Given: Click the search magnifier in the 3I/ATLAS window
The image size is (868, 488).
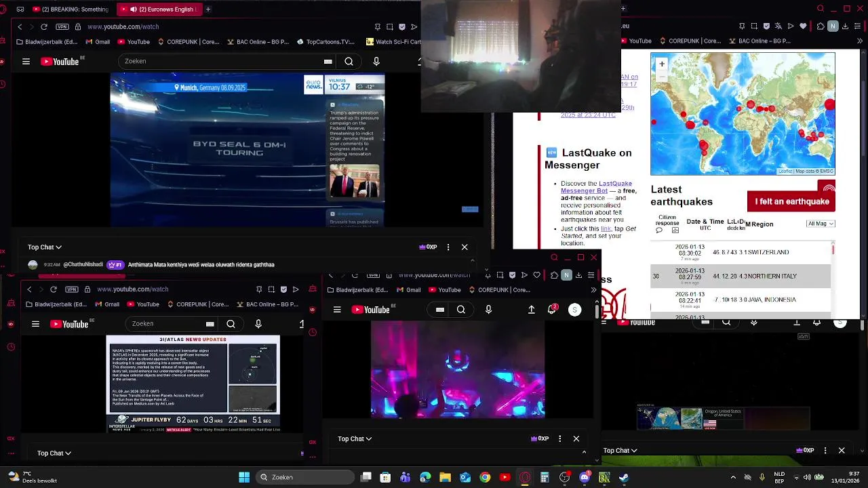Looking at the screenshot, I should pyautogui.click(x=231, y=324).
